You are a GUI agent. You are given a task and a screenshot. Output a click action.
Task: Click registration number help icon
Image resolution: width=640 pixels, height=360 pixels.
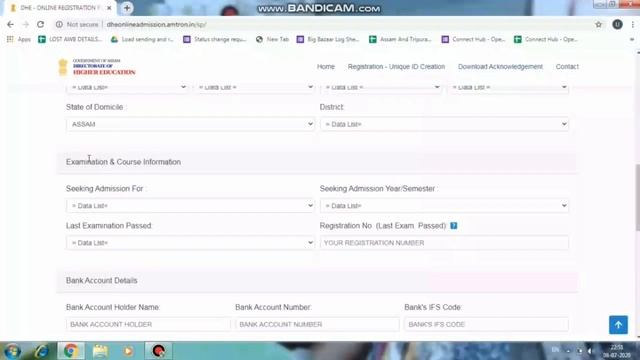[453, 226]
